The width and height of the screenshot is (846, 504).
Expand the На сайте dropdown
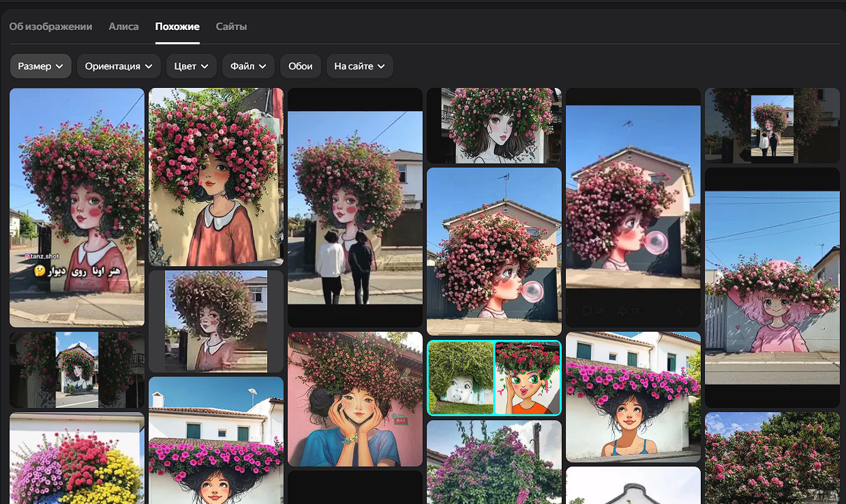pyautogui.click(x=359, y=66)
